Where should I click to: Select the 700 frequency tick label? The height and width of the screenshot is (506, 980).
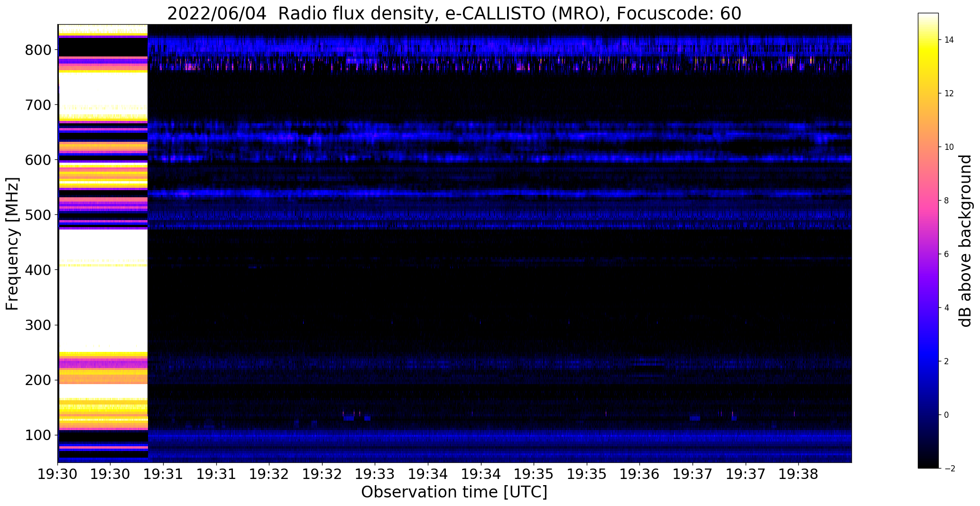(x=38, y=105)
